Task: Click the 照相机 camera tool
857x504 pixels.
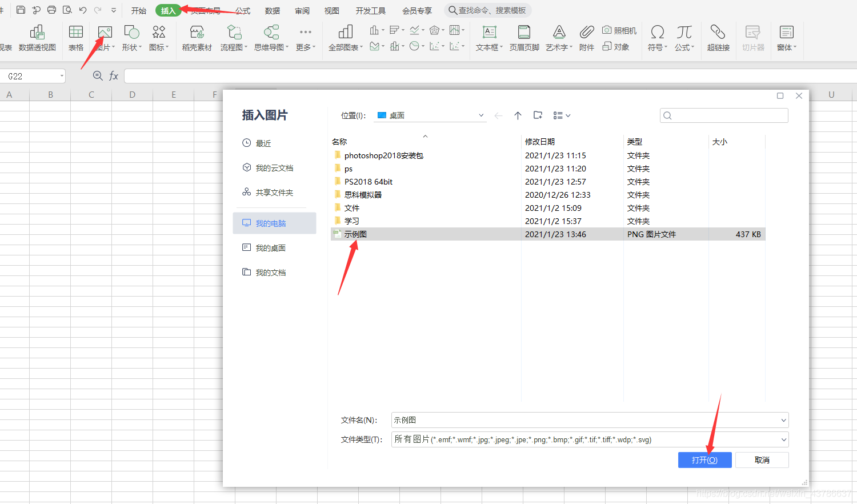Action: (619, 30)
